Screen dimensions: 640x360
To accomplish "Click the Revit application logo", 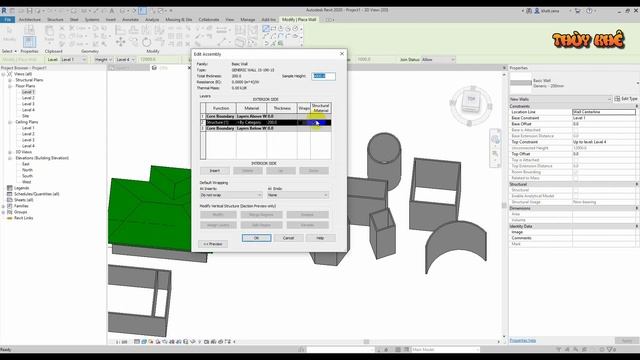I will tap(4, 11).
